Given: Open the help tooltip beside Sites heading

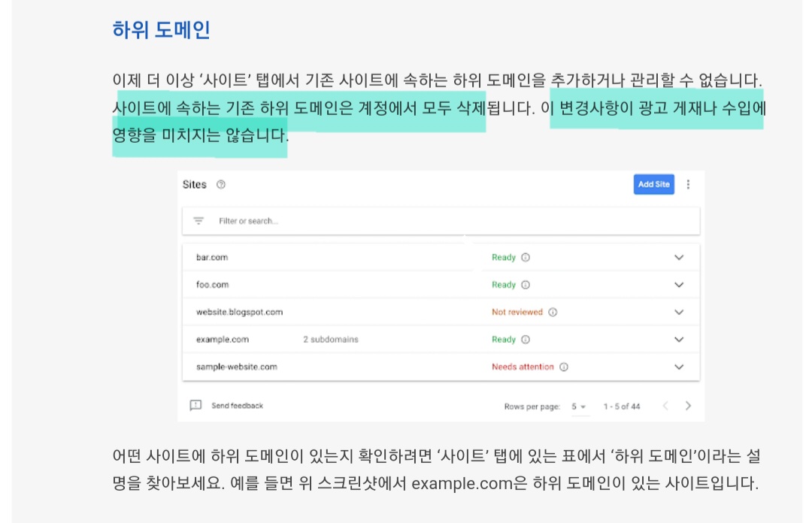Looking at the screenshot, I should coord(220,184).
